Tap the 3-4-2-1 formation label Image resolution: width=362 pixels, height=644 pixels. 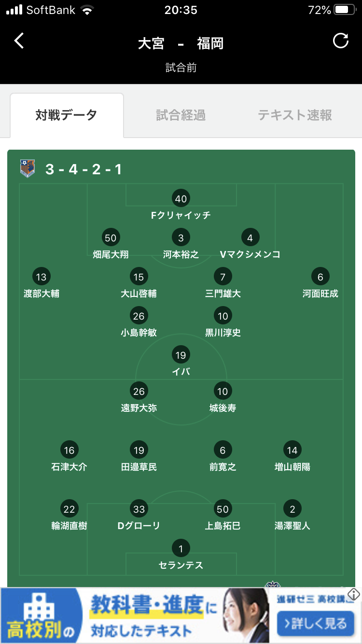(x=84, y=169)
